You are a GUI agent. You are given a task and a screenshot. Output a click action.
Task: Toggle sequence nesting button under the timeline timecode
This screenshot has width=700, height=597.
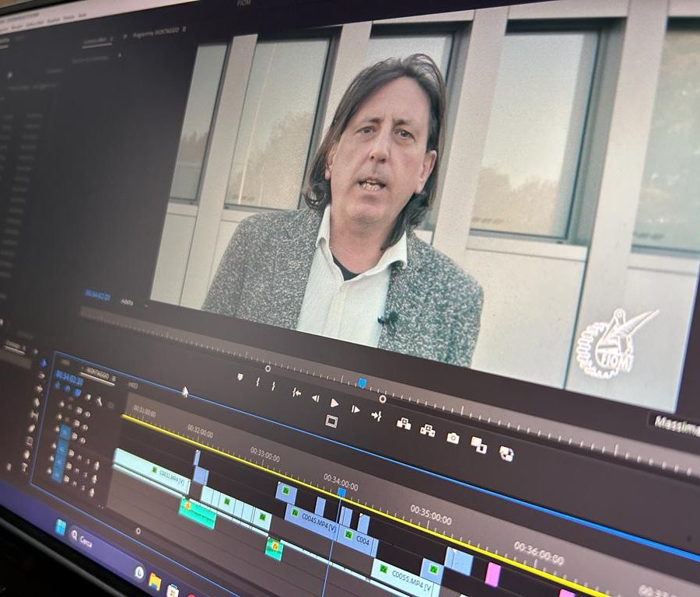58,386
